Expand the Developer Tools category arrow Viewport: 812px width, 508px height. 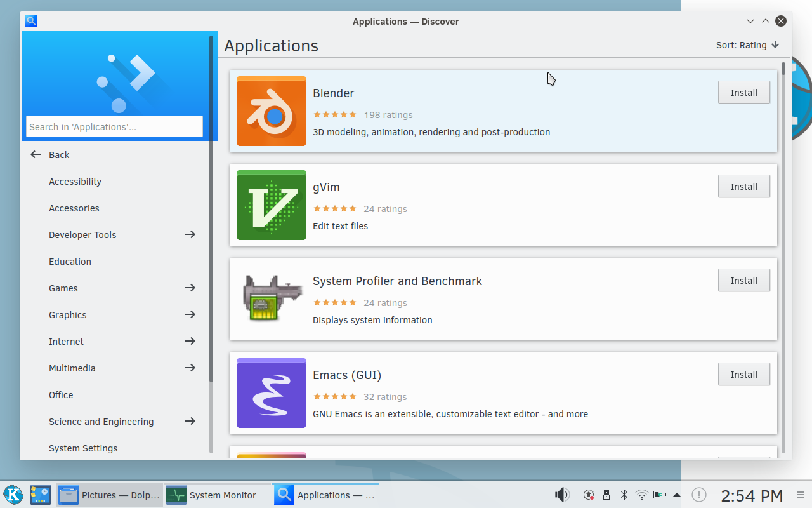tap(190, 234)
